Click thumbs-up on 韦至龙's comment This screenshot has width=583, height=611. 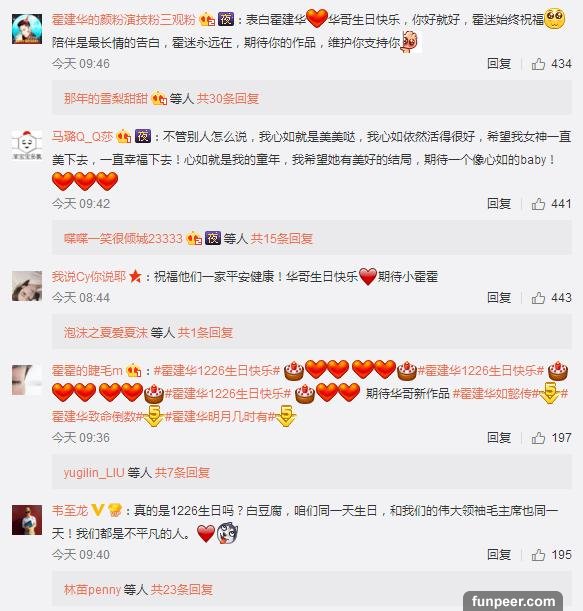538,554
